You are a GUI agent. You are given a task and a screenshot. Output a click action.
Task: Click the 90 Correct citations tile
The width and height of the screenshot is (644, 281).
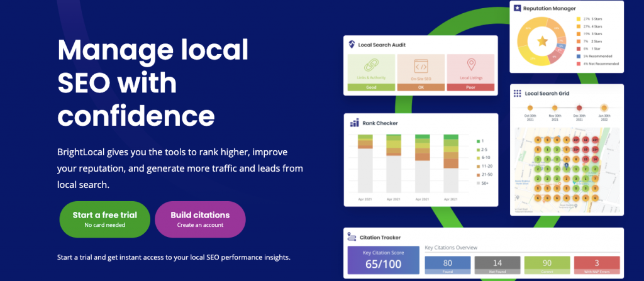click(x=547, y=265)
